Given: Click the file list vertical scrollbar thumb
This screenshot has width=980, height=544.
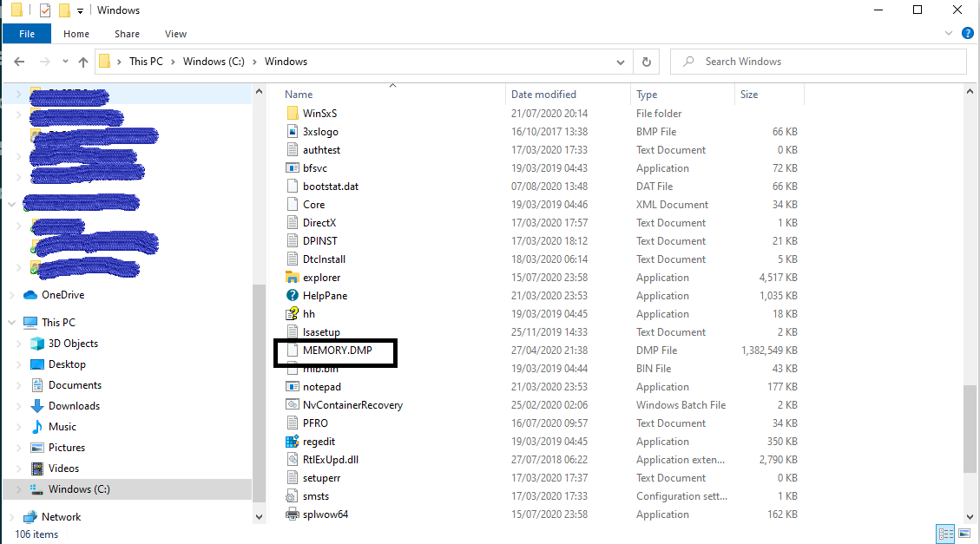Looking at the screenshot, I should tap(970, 429).
